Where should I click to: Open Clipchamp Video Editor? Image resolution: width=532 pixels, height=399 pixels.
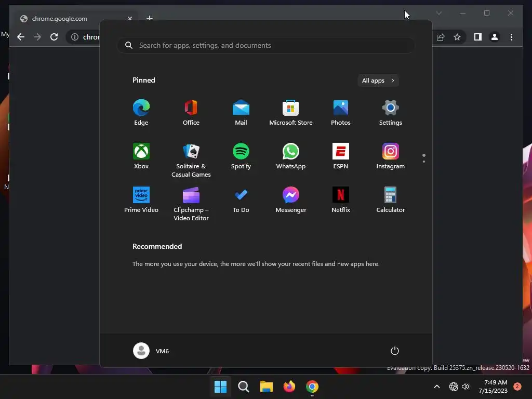coord(191,204)
